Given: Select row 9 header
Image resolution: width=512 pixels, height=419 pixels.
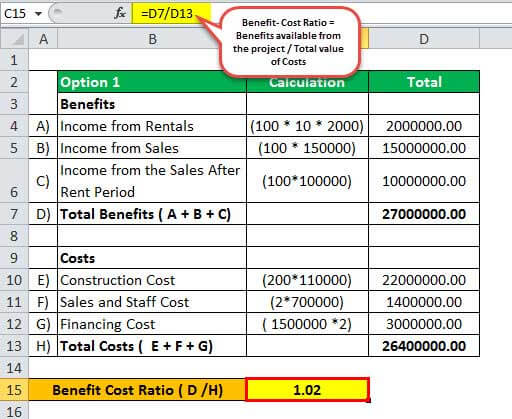Looking at the screenshot, I should (x=14, y=258).
